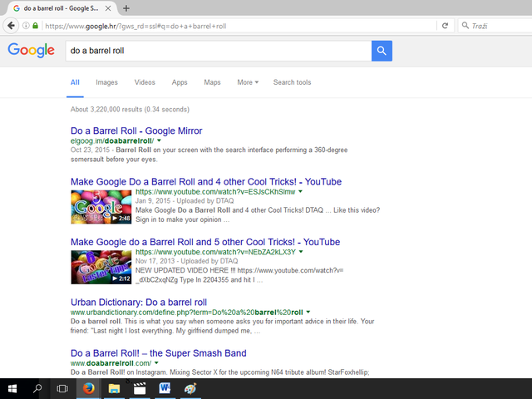
Task: Click the Google search query box
Action: [x=219, y=51]
